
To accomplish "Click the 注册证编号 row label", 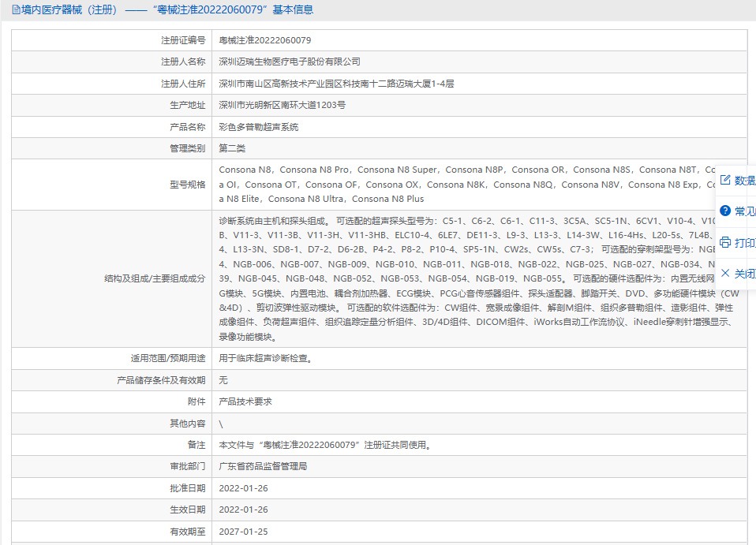I will [183, 40].
